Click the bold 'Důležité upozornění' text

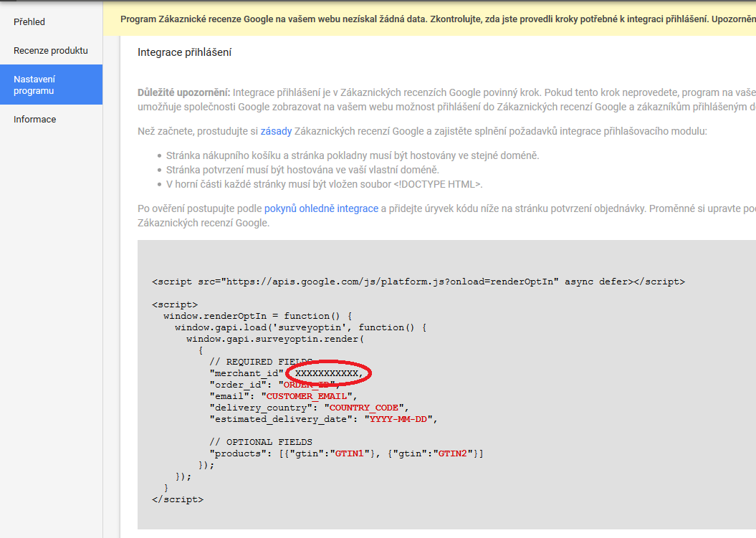pyautogui.click(x=183, y=93)
